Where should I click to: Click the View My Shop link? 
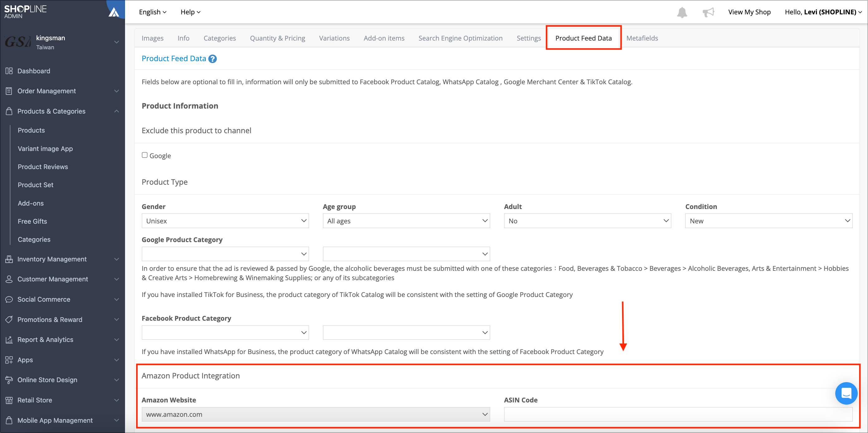click(749, 12)
